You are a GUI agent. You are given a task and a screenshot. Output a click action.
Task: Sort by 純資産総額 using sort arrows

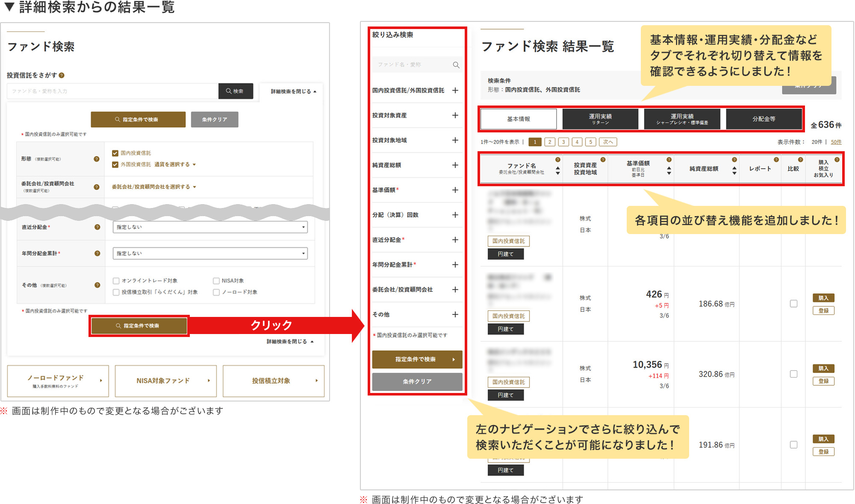coord(734,171)
